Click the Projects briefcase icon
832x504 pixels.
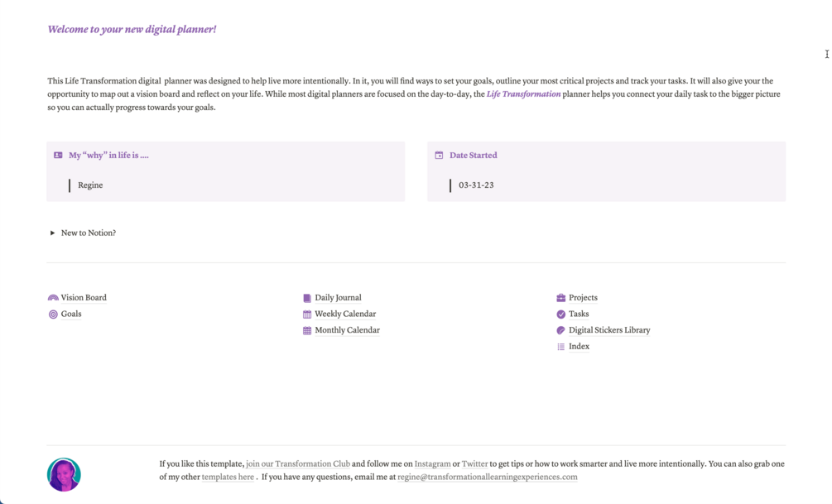(560, 298)
